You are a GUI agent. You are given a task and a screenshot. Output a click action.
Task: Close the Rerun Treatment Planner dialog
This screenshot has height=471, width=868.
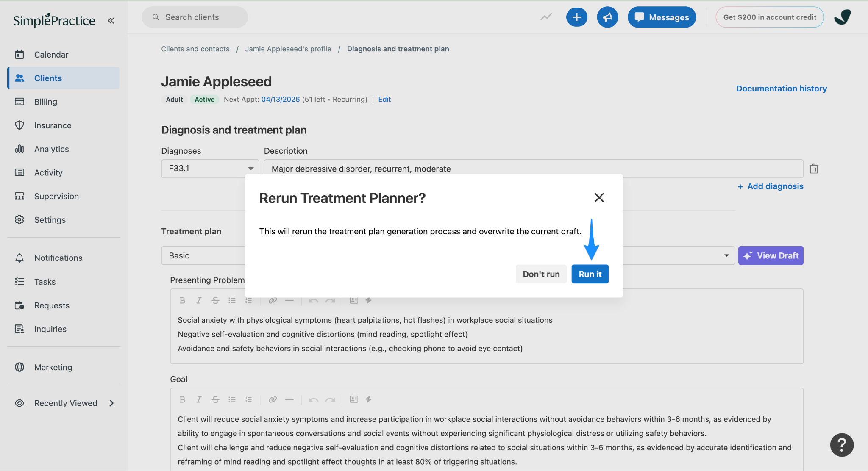pos(599,197)
